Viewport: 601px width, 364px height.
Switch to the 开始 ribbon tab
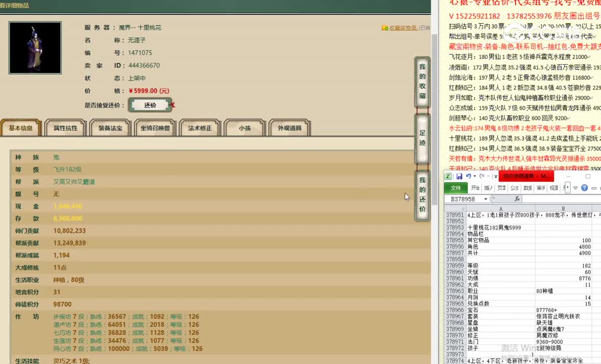476,188
